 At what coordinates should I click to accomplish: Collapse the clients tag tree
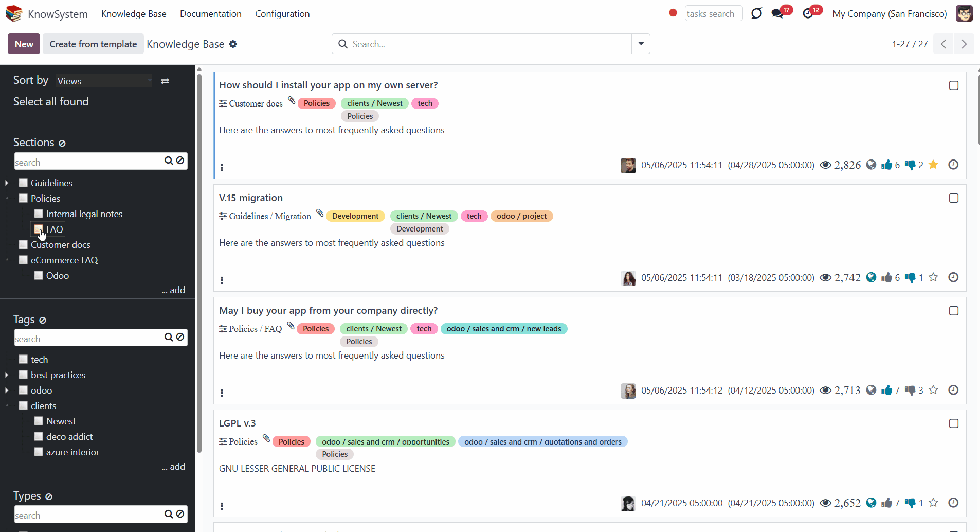[x=7, y=405]
